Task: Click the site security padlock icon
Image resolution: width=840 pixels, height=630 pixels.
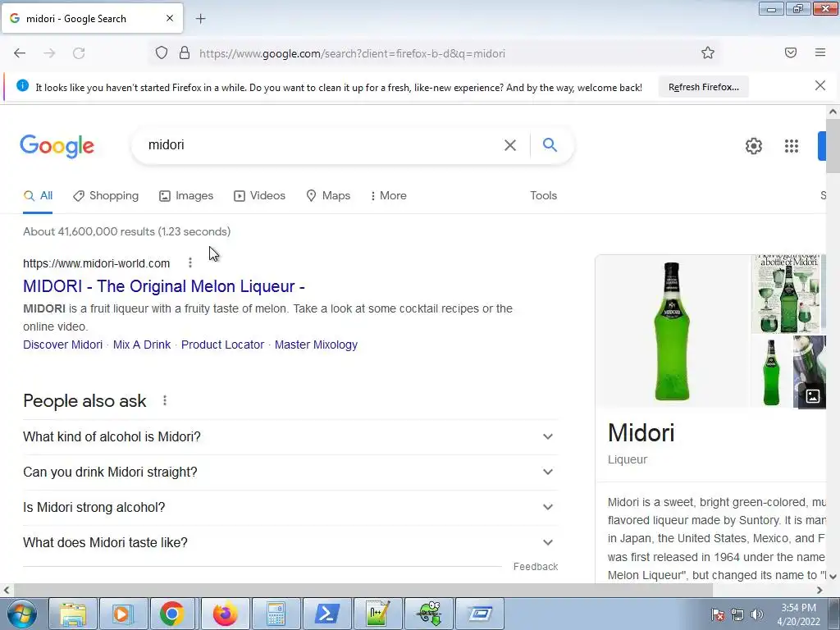Action: click(x=185, y=52)
